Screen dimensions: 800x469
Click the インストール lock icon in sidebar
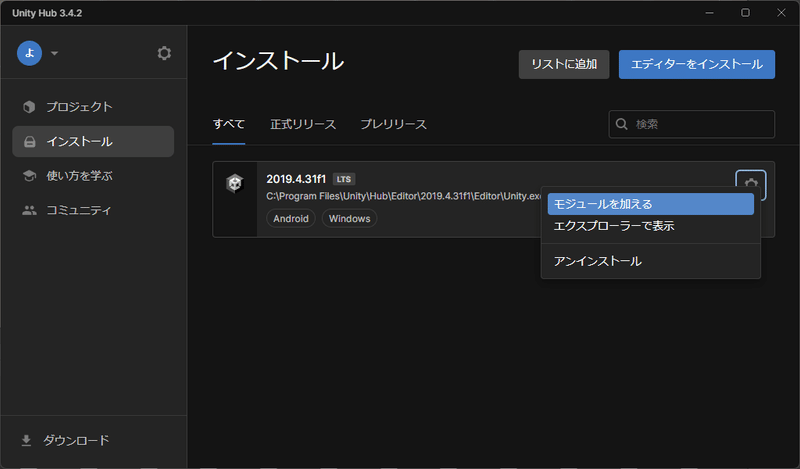[x=30, y=141]
